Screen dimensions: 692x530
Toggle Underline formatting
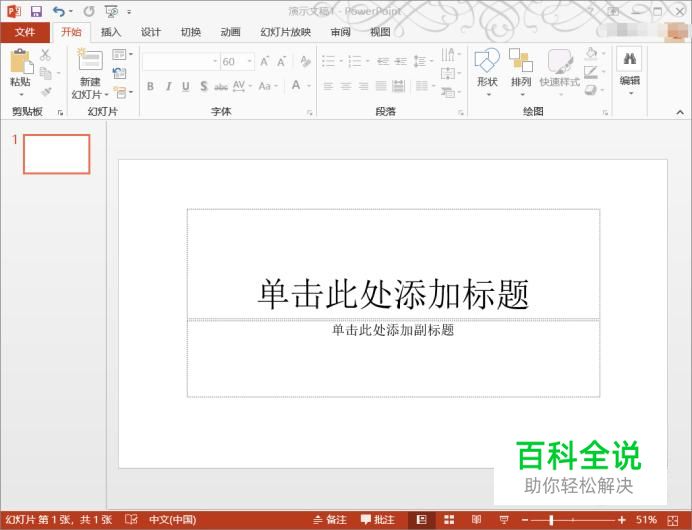[x=186, y=87]
